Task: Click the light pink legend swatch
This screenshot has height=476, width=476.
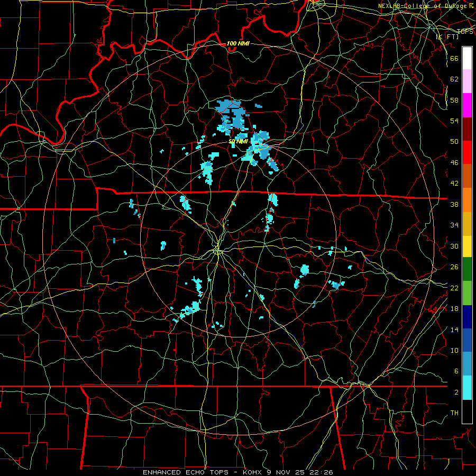Action: coord(467,81)
